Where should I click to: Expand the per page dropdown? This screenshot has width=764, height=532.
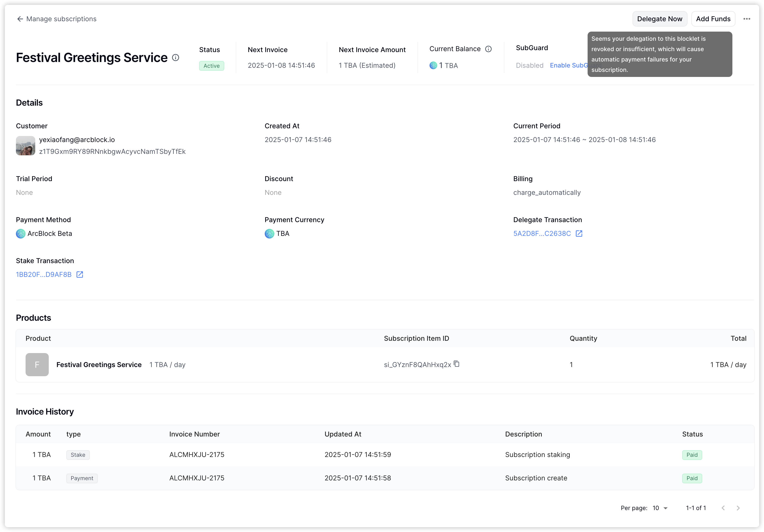click(660, 508)
